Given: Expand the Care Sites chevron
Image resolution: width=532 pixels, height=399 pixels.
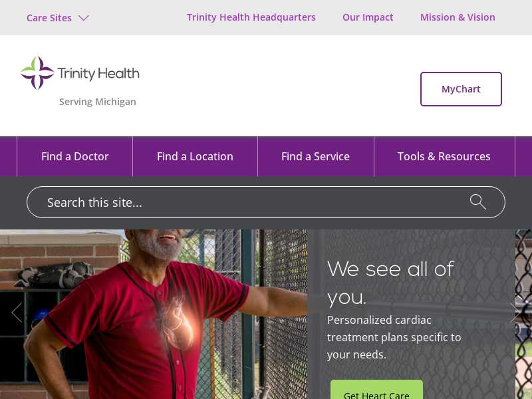Looking at the screenshot, I should pyautogui.click(x=84, y=18).
